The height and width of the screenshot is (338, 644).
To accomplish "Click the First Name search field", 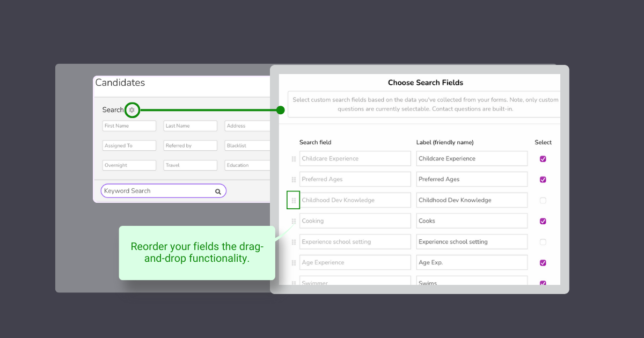I will coord(129,126).
